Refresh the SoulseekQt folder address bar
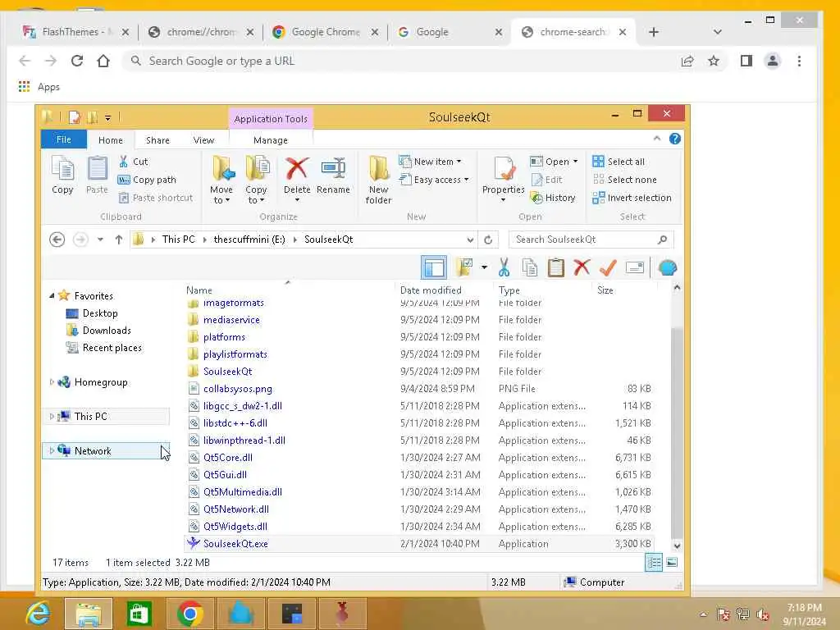 click(x=488, y=240)
